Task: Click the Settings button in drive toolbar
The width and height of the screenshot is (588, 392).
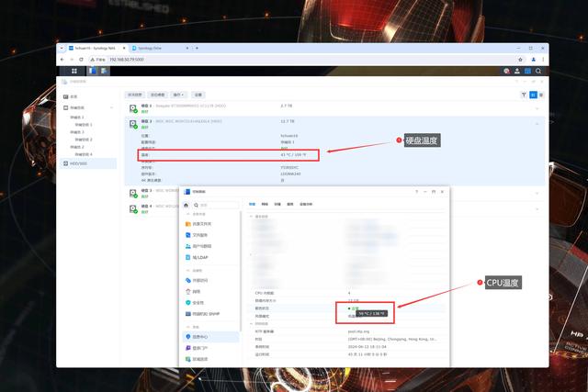Action: [x=198, y=95]
